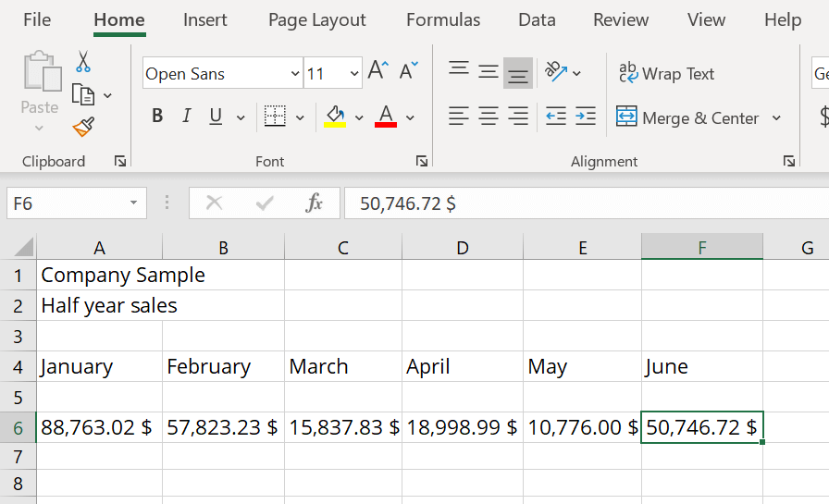
Task: Open font name Open Sans dropdown
Action: (x=295, y=73)
